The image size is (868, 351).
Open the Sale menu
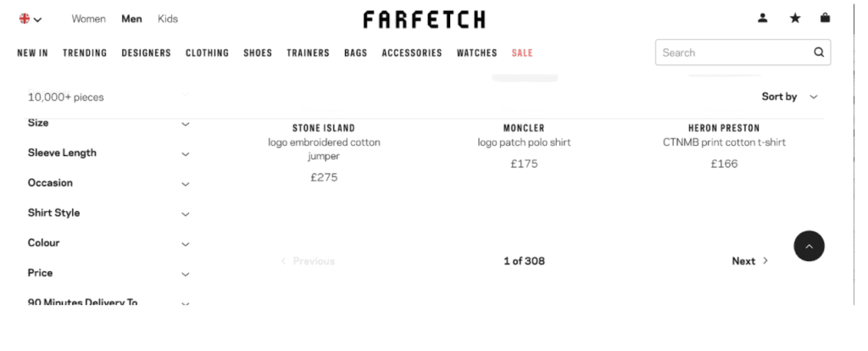click(x=522, y=53)
